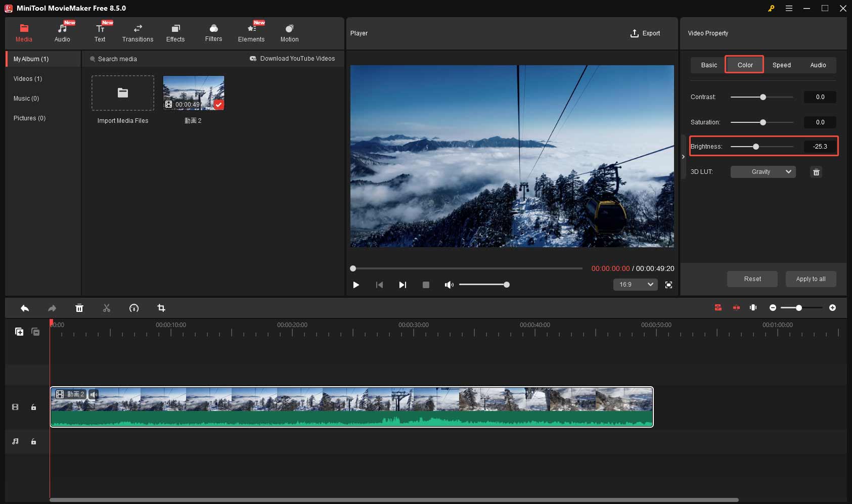Open the Transitions panel
852x504 pixels.
(x=137, y=32)
